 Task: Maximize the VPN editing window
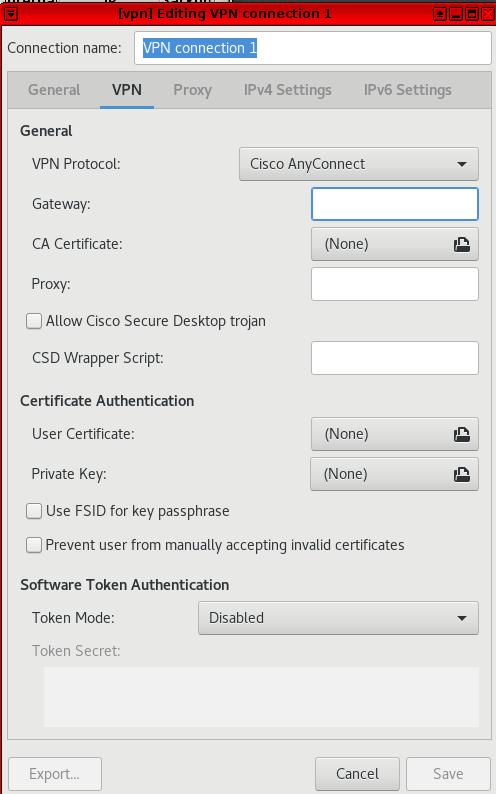coord(472,14)
